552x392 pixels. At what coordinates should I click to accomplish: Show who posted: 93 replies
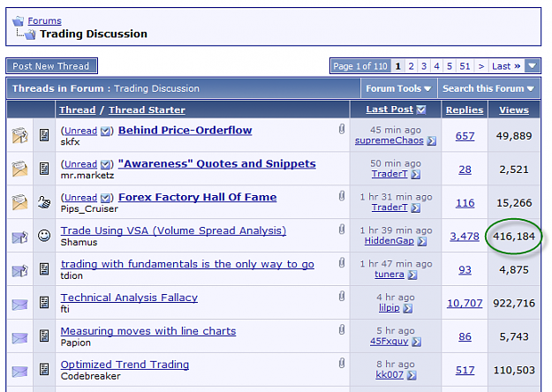pyautogui.click(x=465, y=270)
